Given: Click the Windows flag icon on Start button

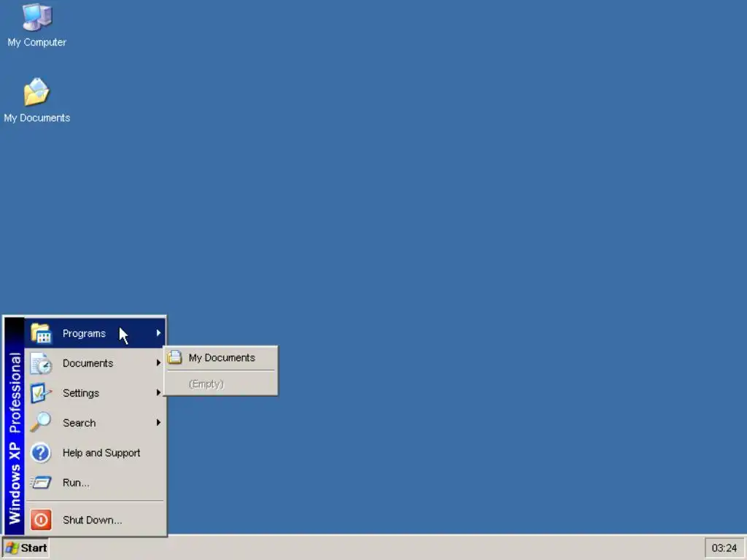Looking at the screenshot, I should tap(12, 548).
